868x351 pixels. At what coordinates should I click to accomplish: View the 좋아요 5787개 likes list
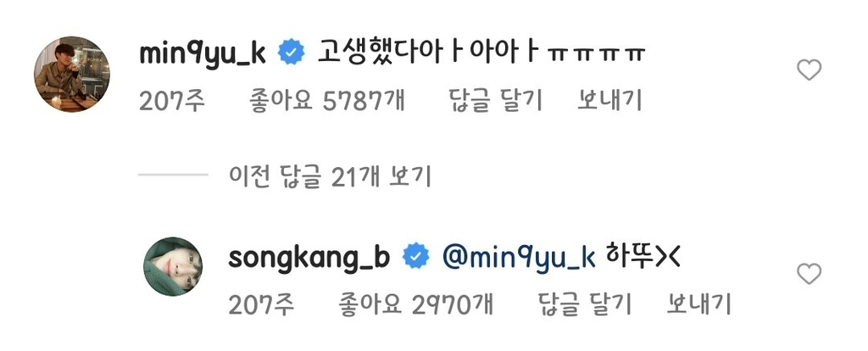[327, 101]
